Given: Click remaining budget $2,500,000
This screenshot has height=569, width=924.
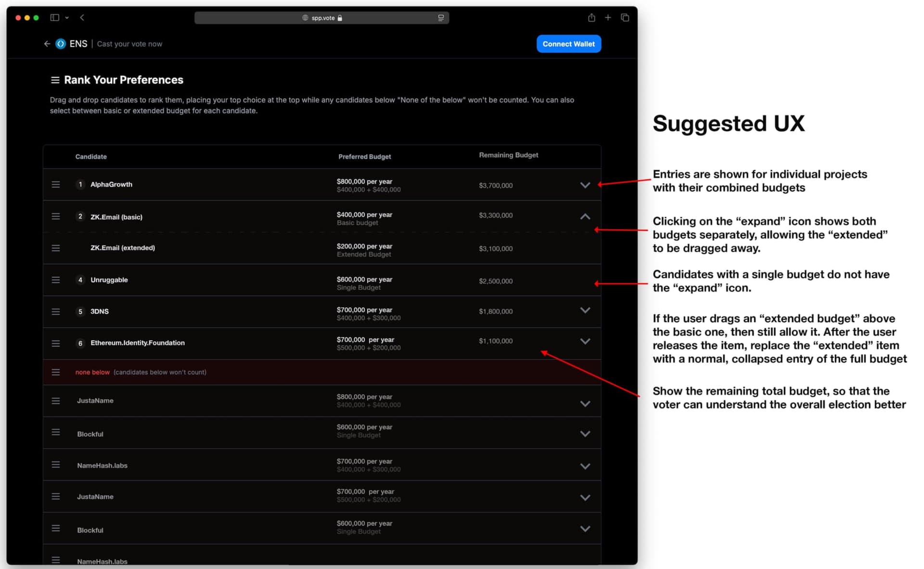Looking at the screenshot, I should 496,281.
